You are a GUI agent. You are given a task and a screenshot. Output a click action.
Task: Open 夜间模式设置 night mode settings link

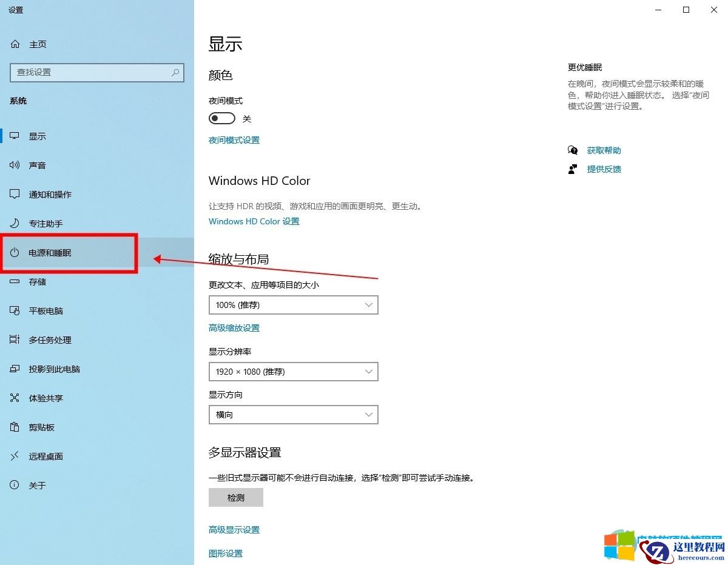point(234,140)
